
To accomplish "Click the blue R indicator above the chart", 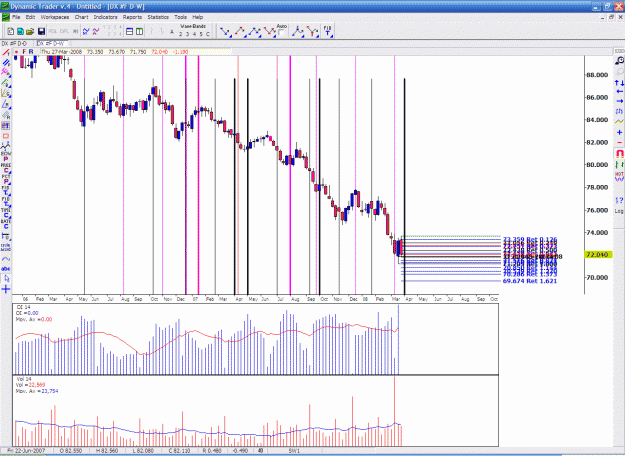I will [x=31, y=52].
